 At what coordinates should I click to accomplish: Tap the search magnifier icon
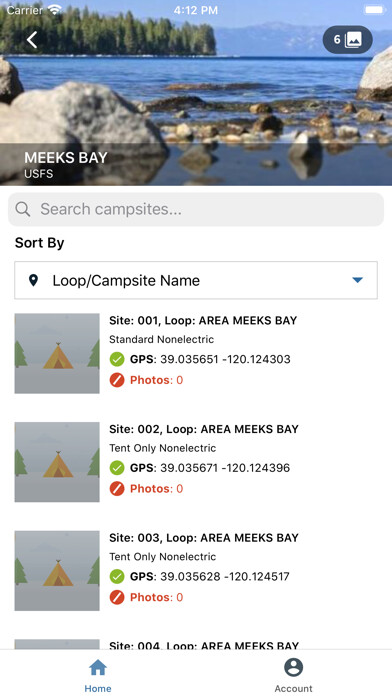[x=23, y=209]
